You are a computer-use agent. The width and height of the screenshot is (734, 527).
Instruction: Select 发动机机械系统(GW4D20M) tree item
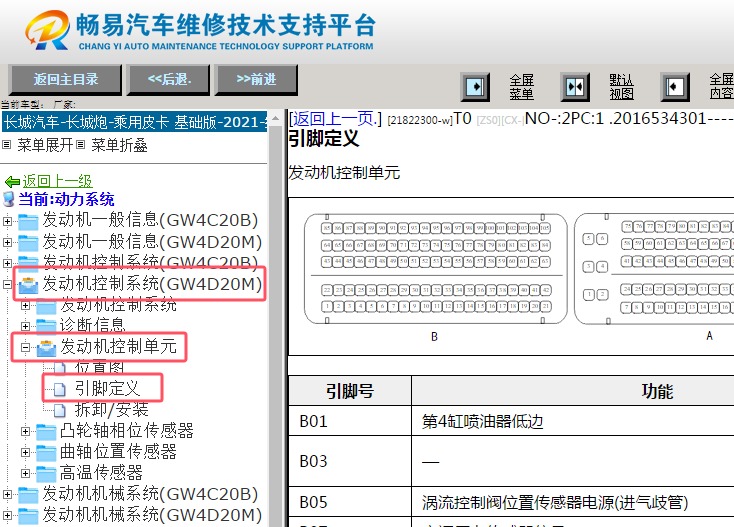[x=152, y=515]
